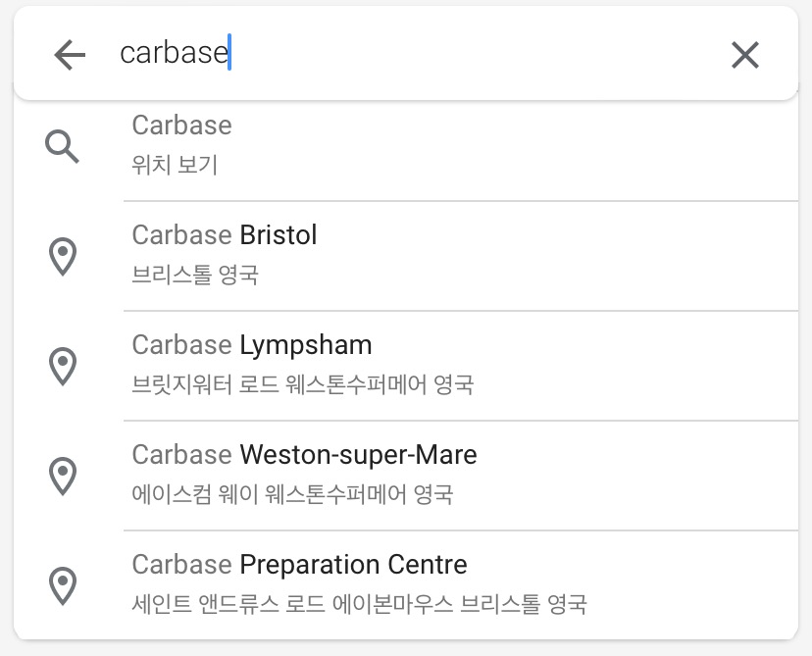Click the Carbase title in first suggestion

point(181,126)
